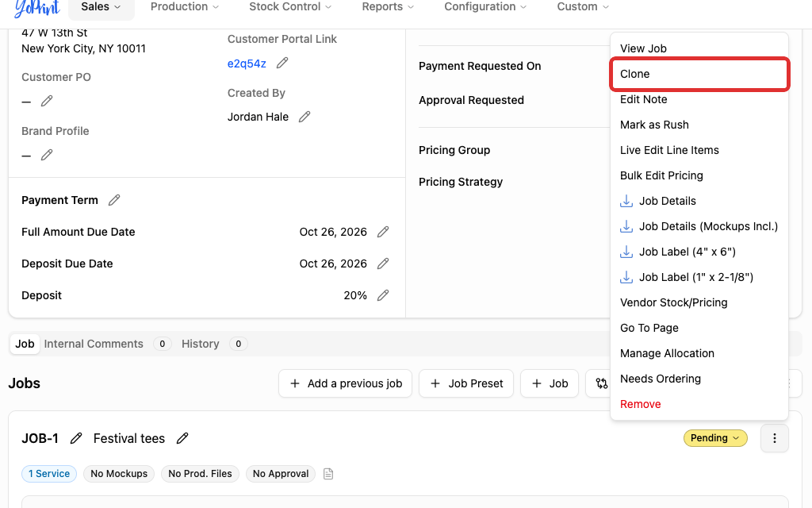Click the Pricing Strategy label
Screen dimensions: 812x508
tap(461, 182)
